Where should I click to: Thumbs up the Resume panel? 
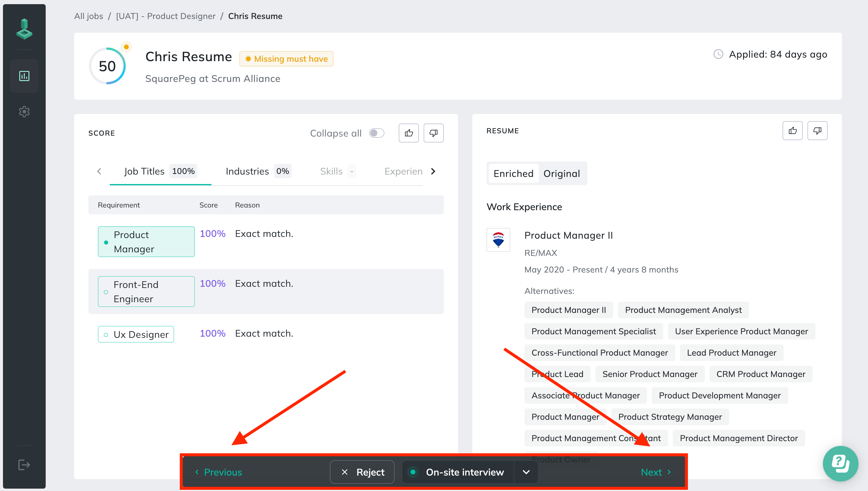[793, 131]
